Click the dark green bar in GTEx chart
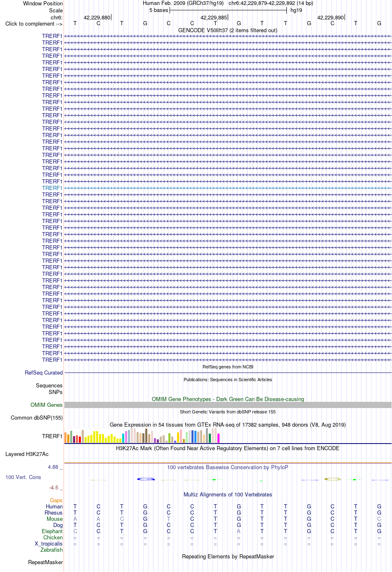This screenshot has width=392, height=572. tap(210, 438)
